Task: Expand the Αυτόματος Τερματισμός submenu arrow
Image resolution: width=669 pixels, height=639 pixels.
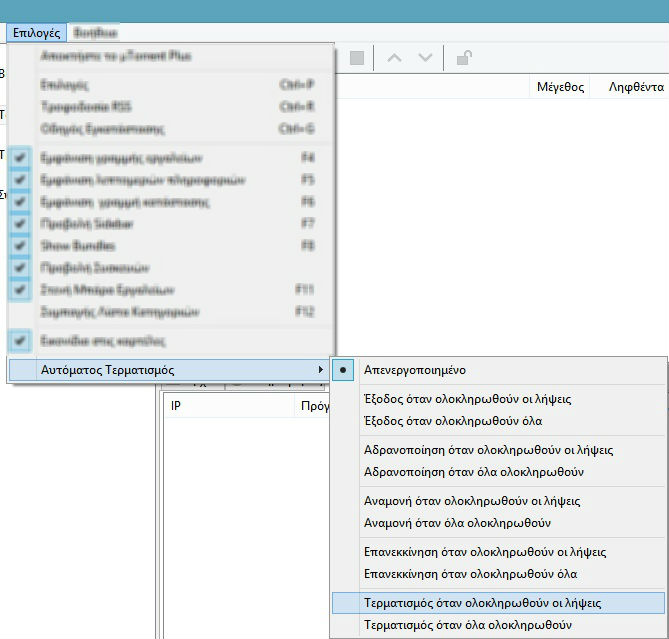Action: click(320, 369)
